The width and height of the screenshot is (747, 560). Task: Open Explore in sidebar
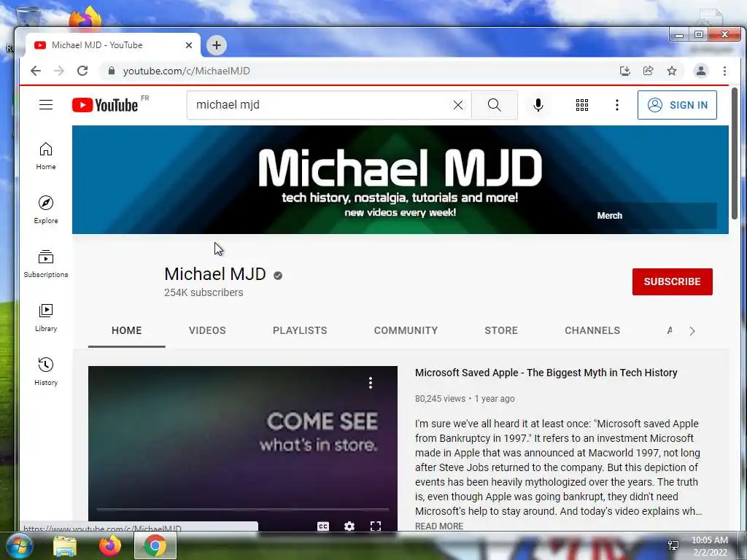point(46,210)
